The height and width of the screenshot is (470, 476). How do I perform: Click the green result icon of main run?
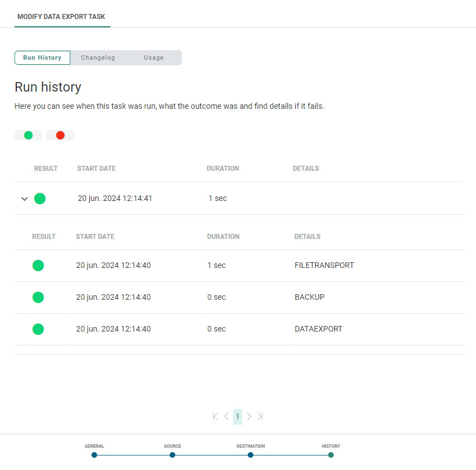tap(40, 199)
